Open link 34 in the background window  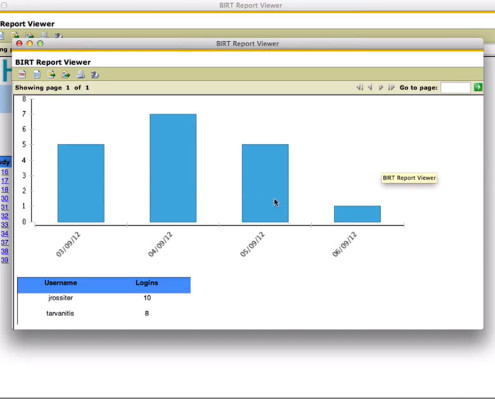click(x=5, y=234)
